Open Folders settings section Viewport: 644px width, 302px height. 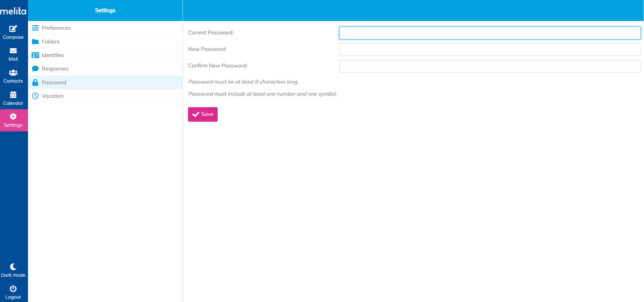click(51, 42)
